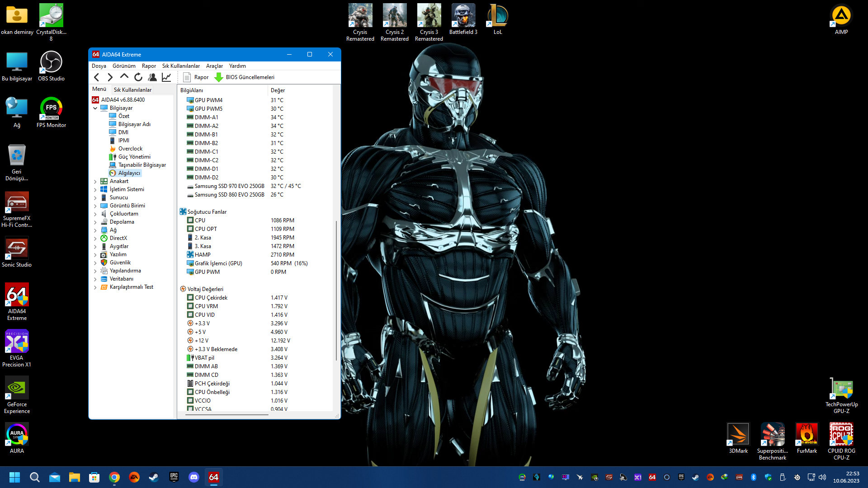Expand the Depolama tree node
868x488 pixels.
click(95, 222)
